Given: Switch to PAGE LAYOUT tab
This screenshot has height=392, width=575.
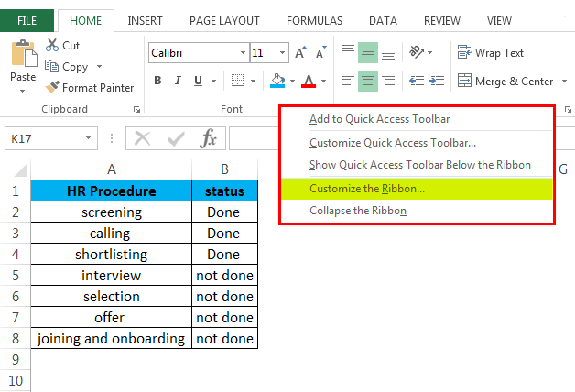Looking at the screenshot, I should coord(224,21).
